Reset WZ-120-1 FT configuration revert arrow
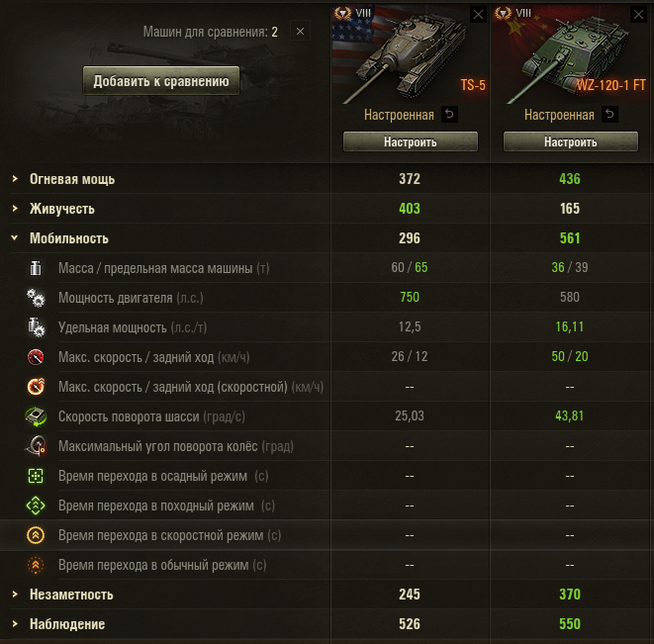 point(609,114)
